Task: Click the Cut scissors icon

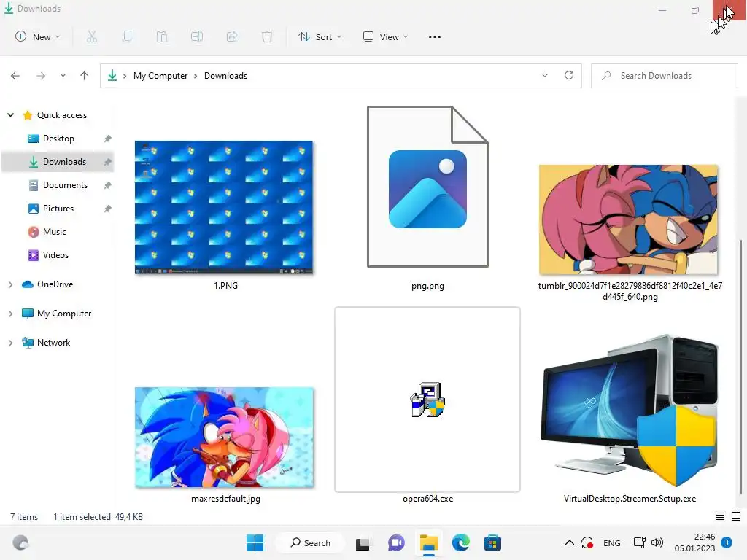Action: [92, 36]
